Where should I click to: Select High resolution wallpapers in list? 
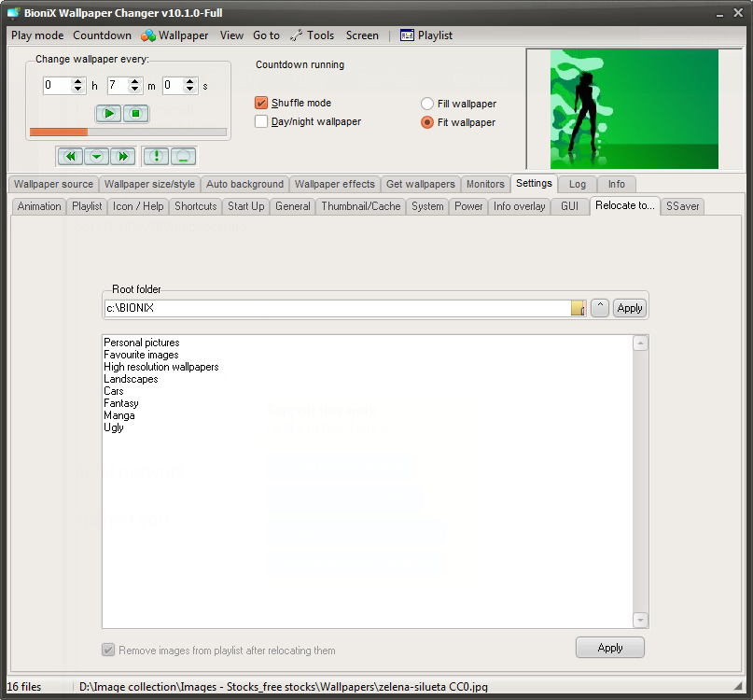point(161,367)
